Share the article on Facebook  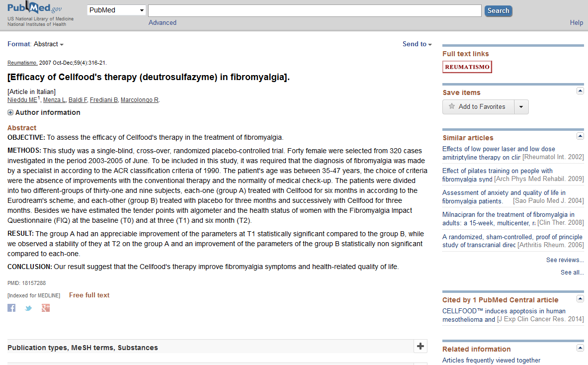click(x=11, y=308)
